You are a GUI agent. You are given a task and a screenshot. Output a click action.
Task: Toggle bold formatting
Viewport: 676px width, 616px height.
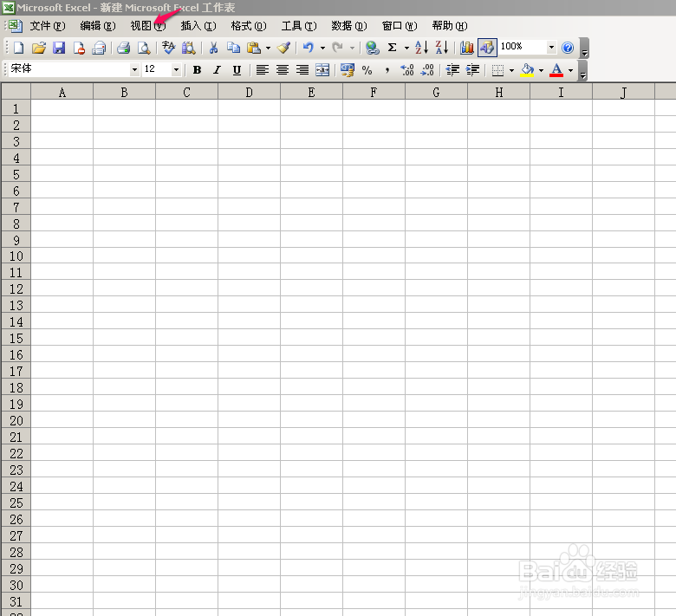[x=197, y=70]
